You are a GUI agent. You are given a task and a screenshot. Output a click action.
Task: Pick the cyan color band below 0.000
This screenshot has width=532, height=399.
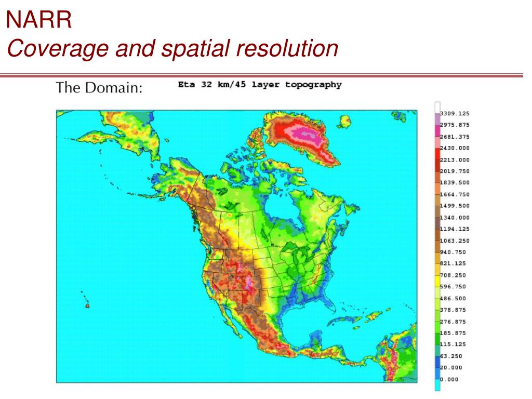pyautogui.click(x=437, y=385)
